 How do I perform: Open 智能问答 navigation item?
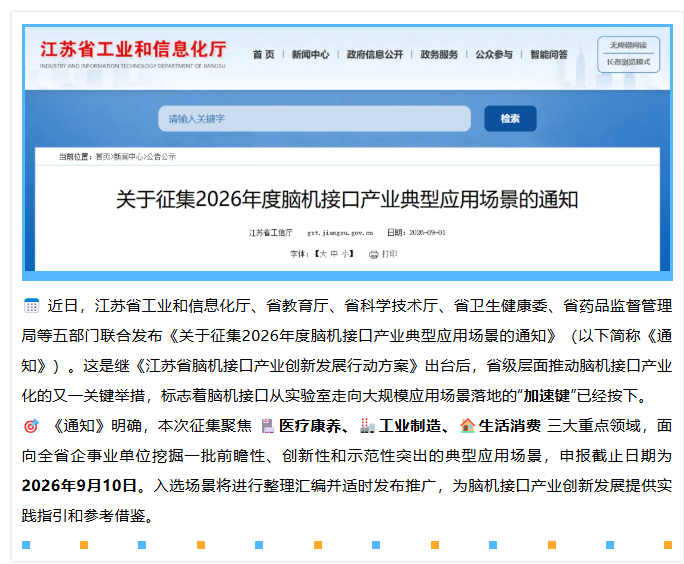[549, 55]
